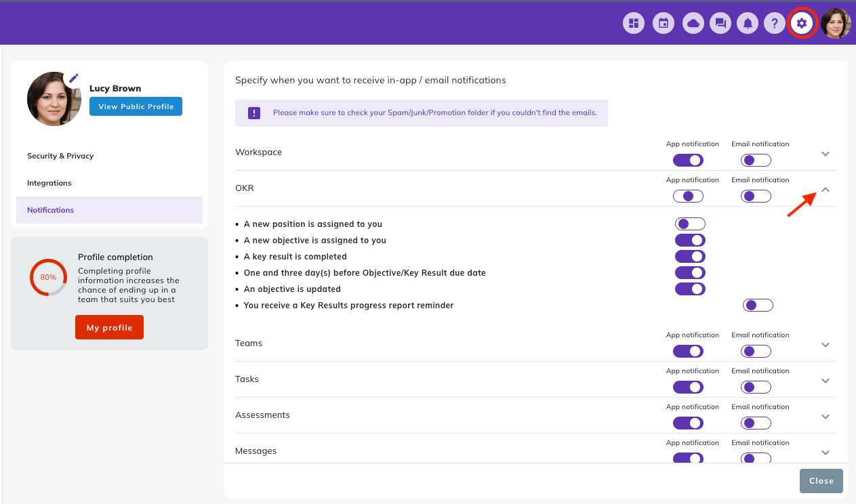
Task: Disable 'A key result is completed' toggle
Action: [690, 257]
